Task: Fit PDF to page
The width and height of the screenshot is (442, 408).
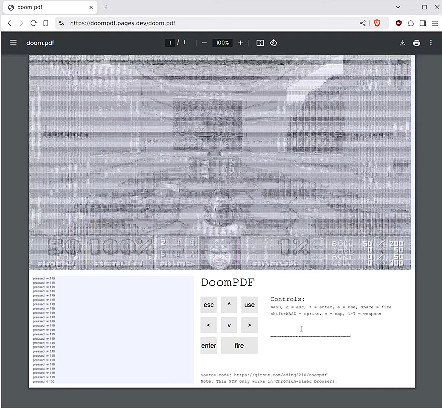Action: (x=260, y=43)
